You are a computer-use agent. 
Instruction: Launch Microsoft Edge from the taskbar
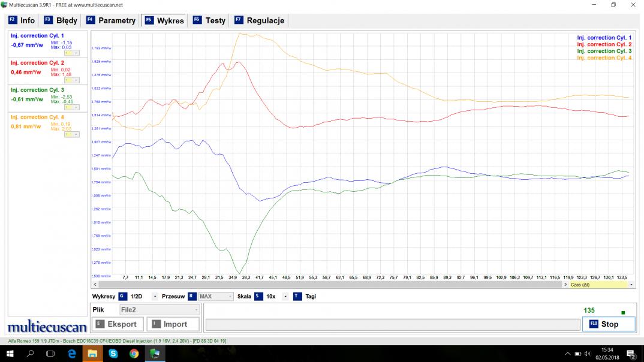click(71, 354)
